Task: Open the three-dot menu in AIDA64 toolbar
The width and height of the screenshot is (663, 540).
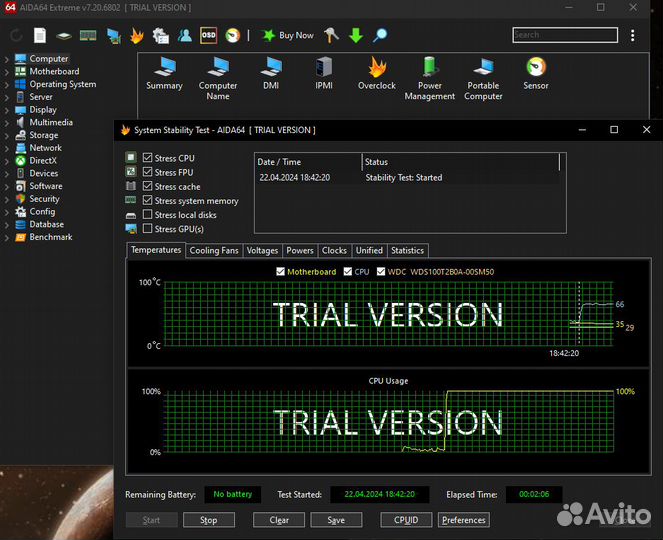Action: [633, 36]
